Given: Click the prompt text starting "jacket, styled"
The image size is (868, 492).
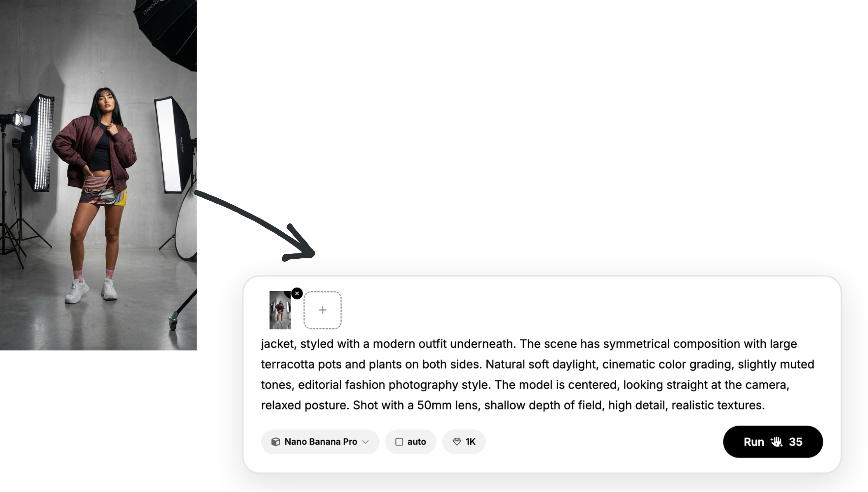Looking at the screenshot, I should coord(538,374).
